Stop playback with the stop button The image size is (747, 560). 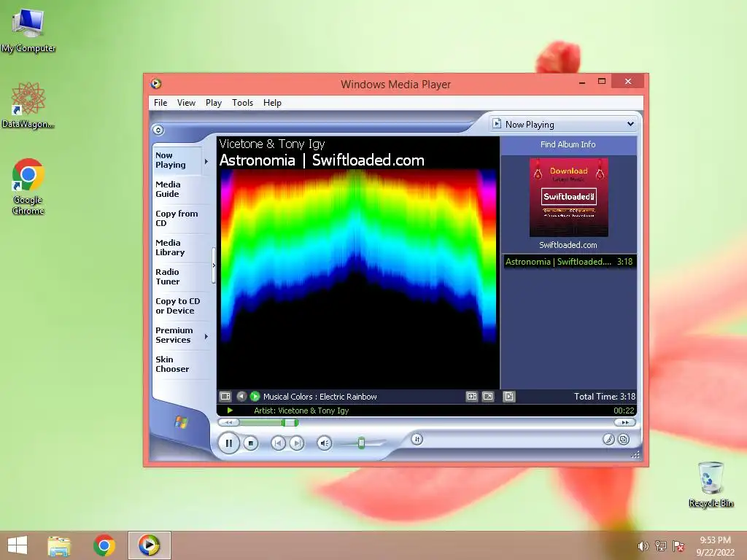pos(251,443)
